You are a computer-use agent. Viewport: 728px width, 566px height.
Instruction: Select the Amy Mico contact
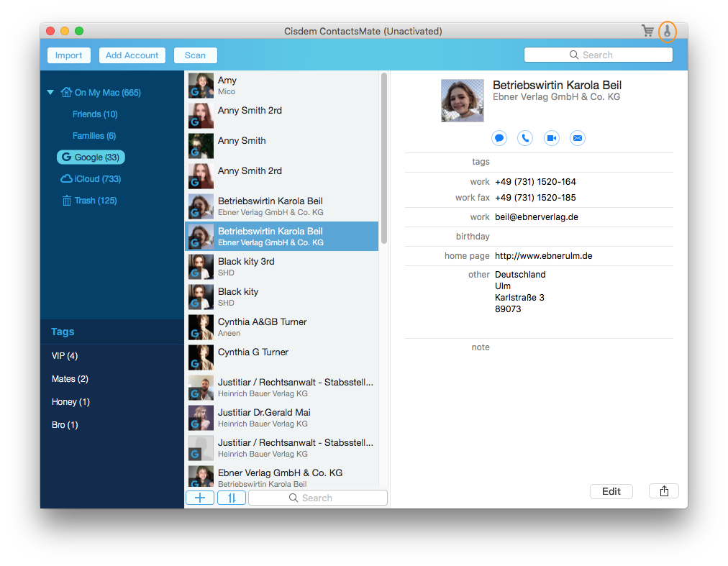(282, 86)
